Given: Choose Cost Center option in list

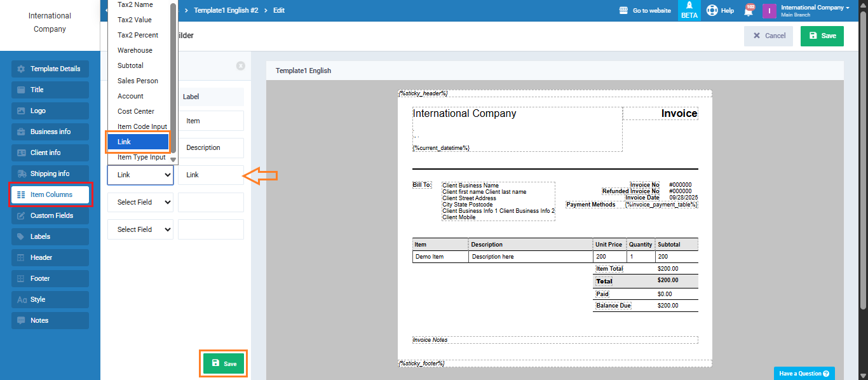Looking at the screenshot, I should coord(135,111).
